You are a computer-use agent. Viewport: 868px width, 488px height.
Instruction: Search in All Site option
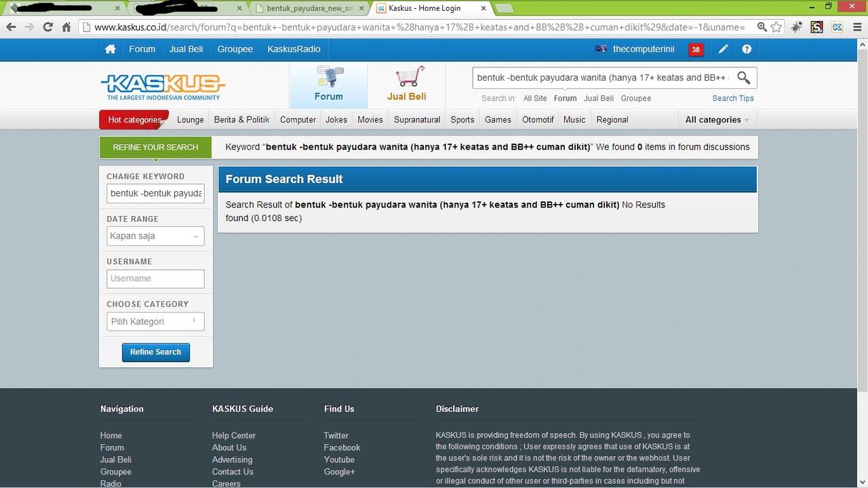[535, 98]
